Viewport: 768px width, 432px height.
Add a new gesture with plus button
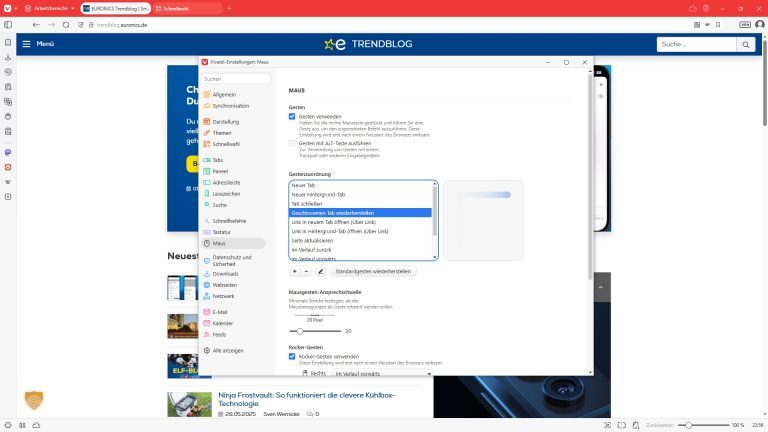(x=294, y=271)
